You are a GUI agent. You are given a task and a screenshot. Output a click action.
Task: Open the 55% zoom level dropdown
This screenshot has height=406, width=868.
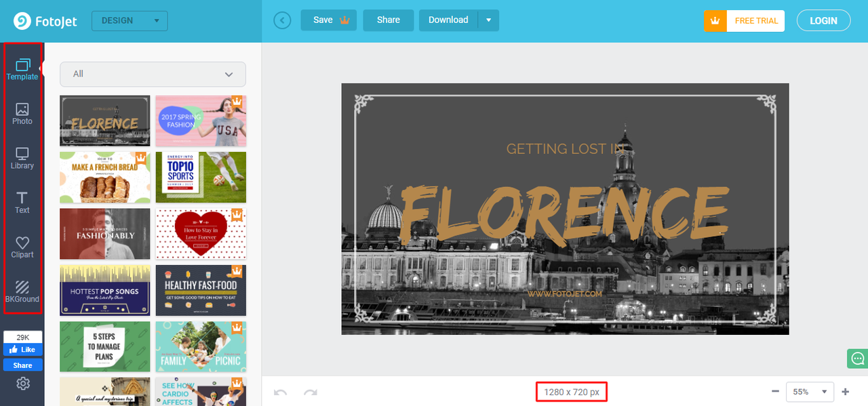(810, 392)
